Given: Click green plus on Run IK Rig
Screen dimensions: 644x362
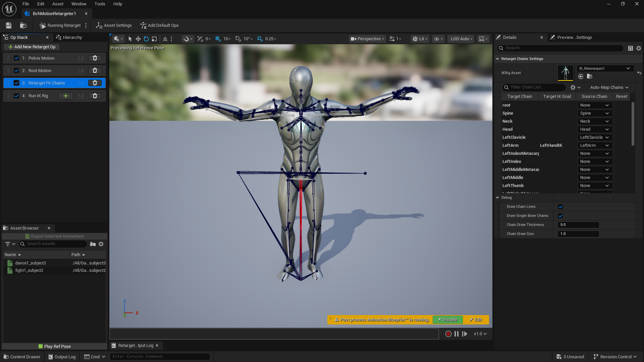Looking at the screenshot, I should coord(66,96).
